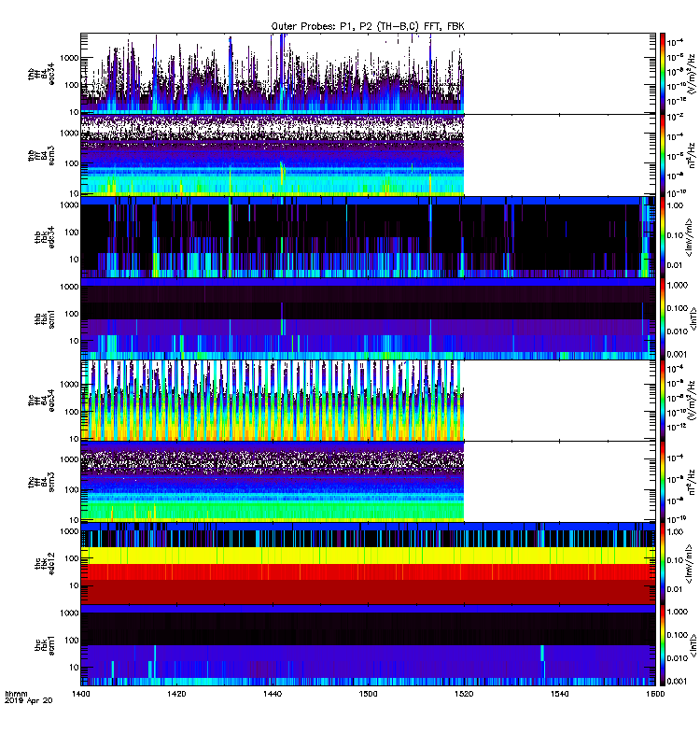This screenshot has height=747, width=700.
Task: Click inside the thb fbk scm1 spectrogram
Action: 368,318
